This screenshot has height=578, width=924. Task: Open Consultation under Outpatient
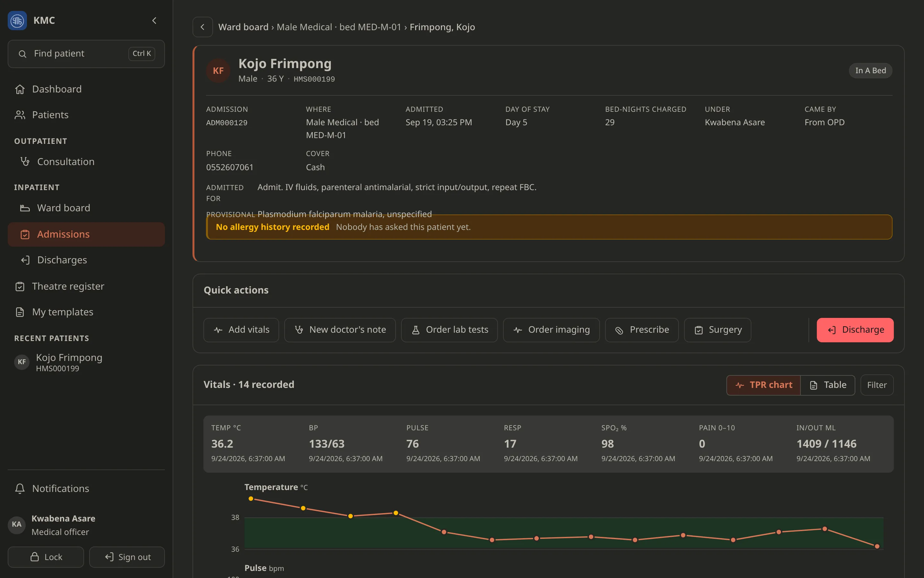click(x=86, y=162)
